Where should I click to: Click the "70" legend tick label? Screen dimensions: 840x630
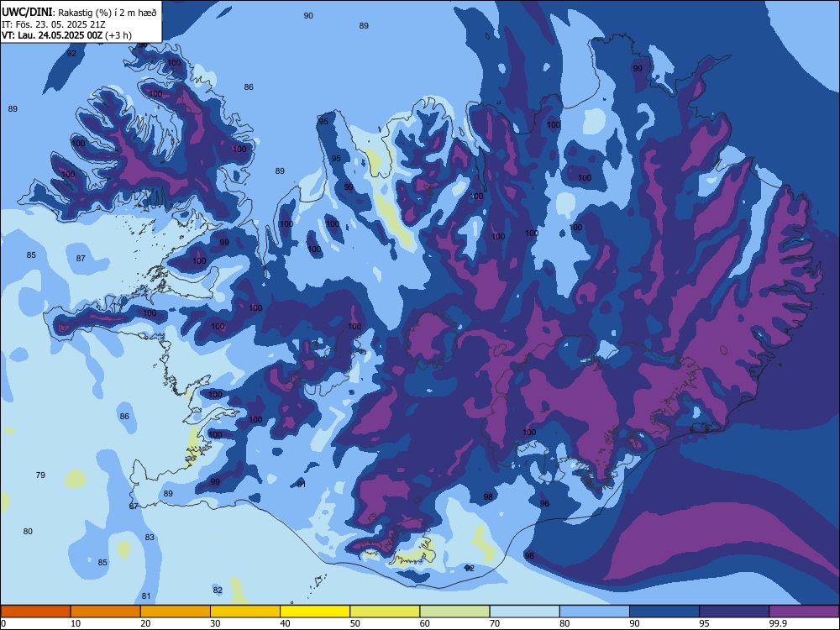click(495, 623)
